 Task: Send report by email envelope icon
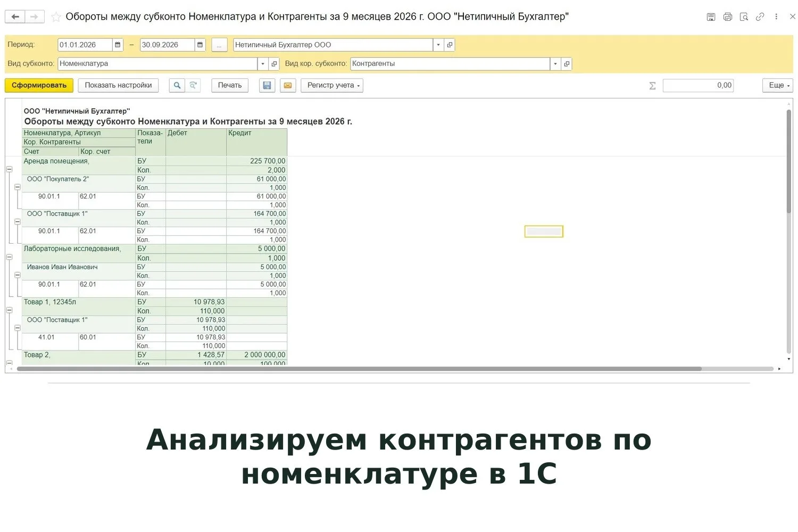pos(288,85)
